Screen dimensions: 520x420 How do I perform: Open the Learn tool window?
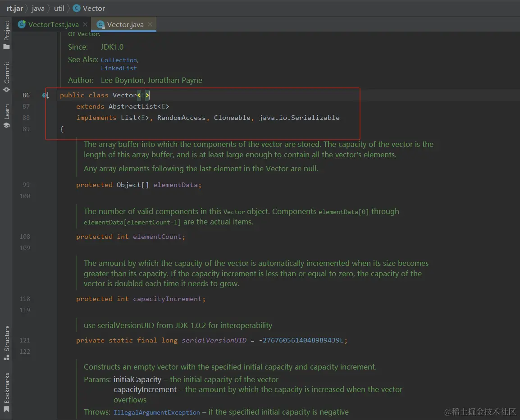tap(6, 116)
